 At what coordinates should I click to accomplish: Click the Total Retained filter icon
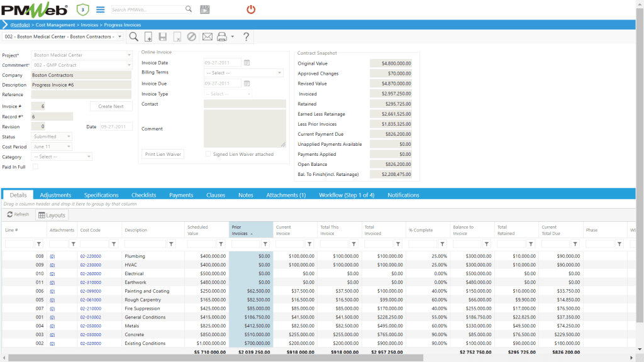point(531,244)
